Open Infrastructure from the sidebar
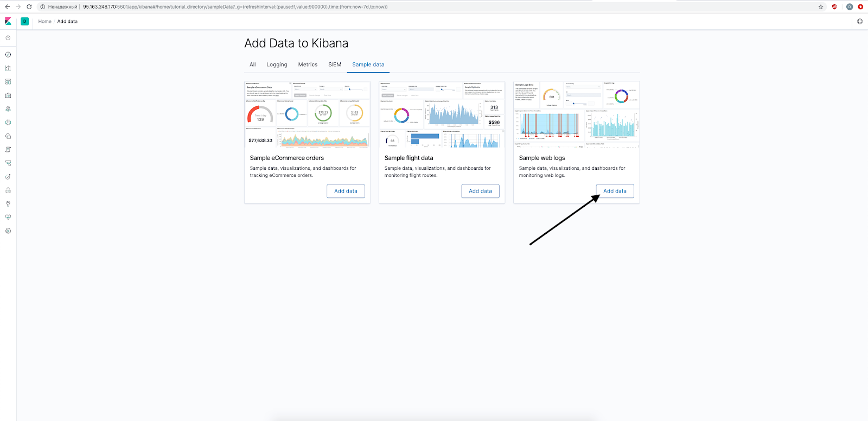The image size is (868, 421). [8, 136]
